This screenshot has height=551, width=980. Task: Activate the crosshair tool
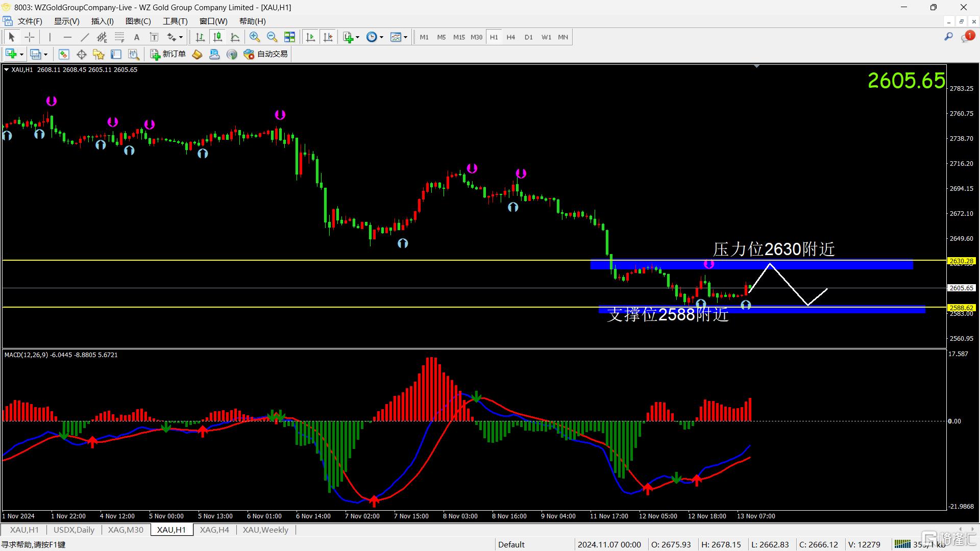(x=30, y=37)
